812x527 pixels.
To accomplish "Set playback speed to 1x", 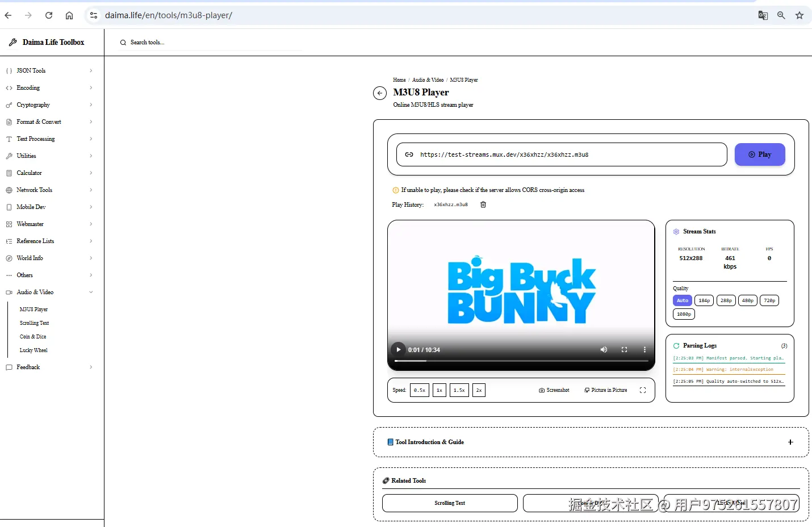I will (440, 390).
